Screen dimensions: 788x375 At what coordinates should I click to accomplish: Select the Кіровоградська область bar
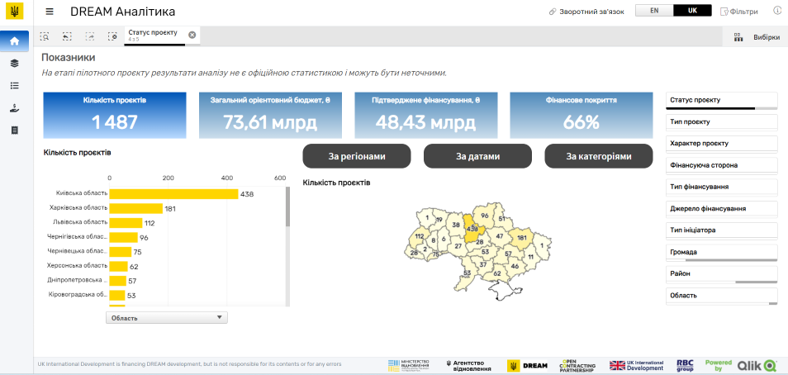tap(117, 295)
